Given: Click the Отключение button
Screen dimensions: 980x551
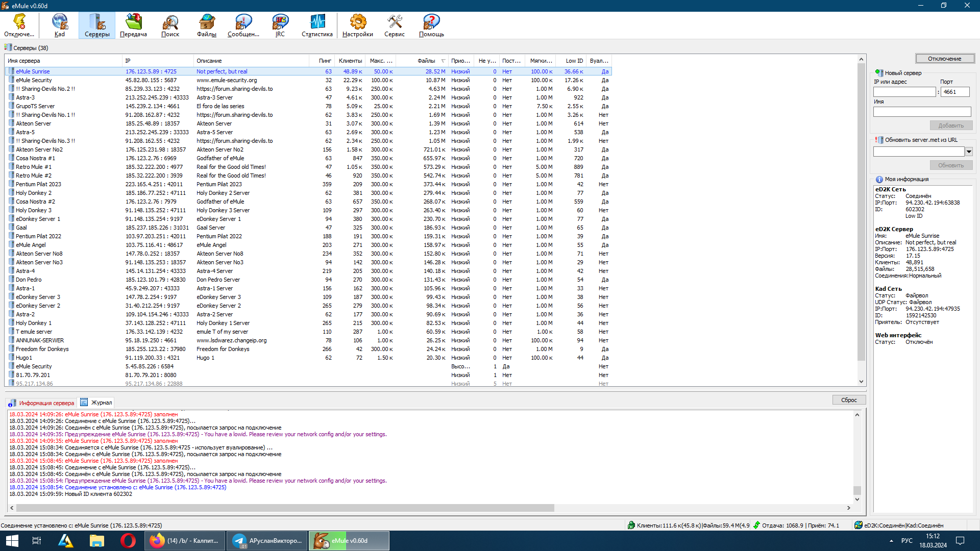Looking at the screenshot, I should [944, 59].
